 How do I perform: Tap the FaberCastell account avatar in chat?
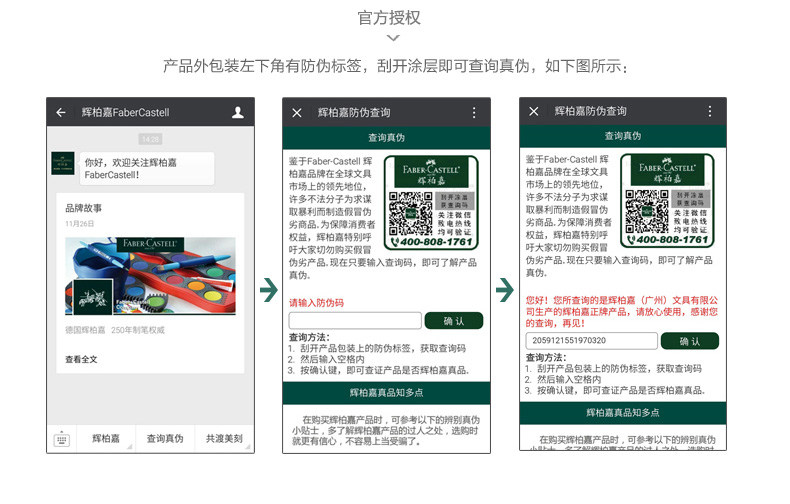coord(63,163)
